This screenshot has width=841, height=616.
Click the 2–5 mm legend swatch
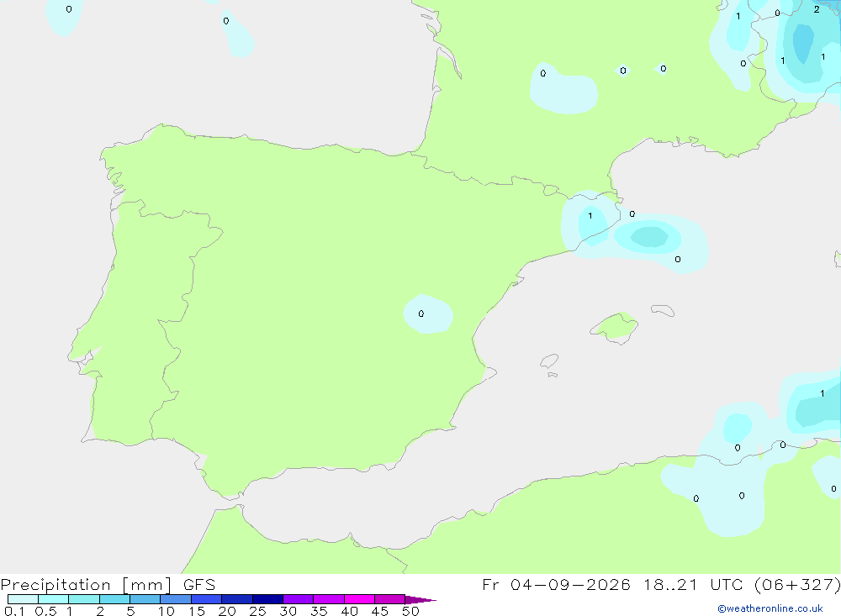(x=114, y=599)
